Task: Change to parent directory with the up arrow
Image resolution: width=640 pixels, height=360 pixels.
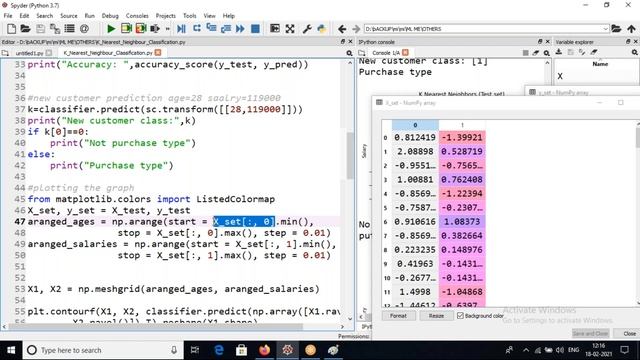Action: pos(631,29)
